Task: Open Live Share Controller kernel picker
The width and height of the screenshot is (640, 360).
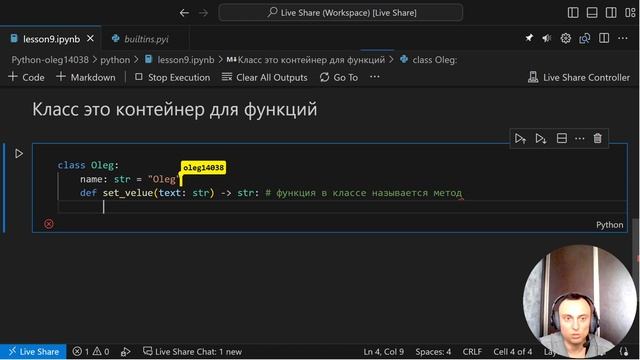Action: tap(579, 77)
